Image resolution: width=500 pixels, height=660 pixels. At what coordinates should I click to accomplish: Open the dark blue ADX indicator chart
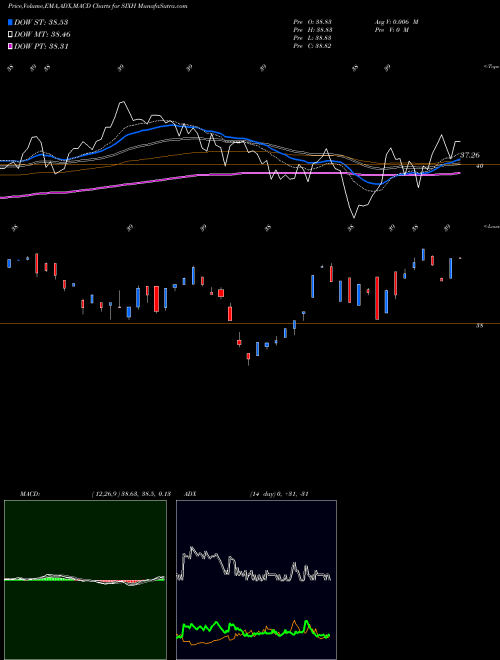click(256, 580)
